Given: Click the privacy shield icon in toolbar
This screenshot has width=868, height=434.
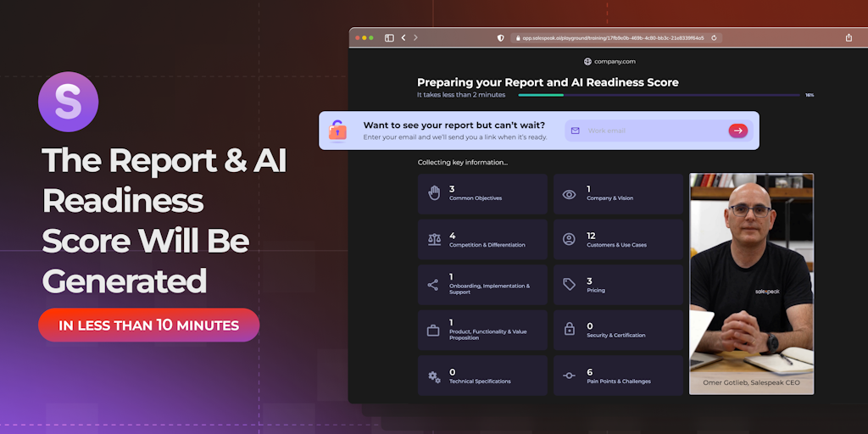Looking at the screenshot, I should coord(500,37).
